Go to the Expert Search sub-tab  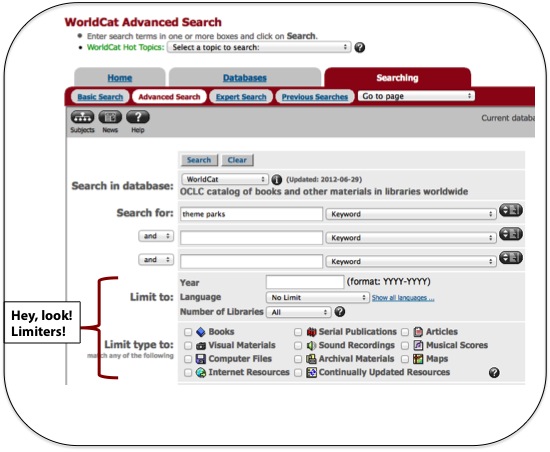(241, 97)
